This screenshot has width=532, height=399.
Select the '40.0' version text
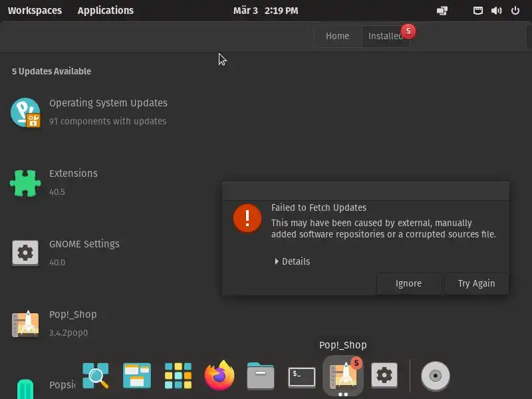click(x=57, y=262)
